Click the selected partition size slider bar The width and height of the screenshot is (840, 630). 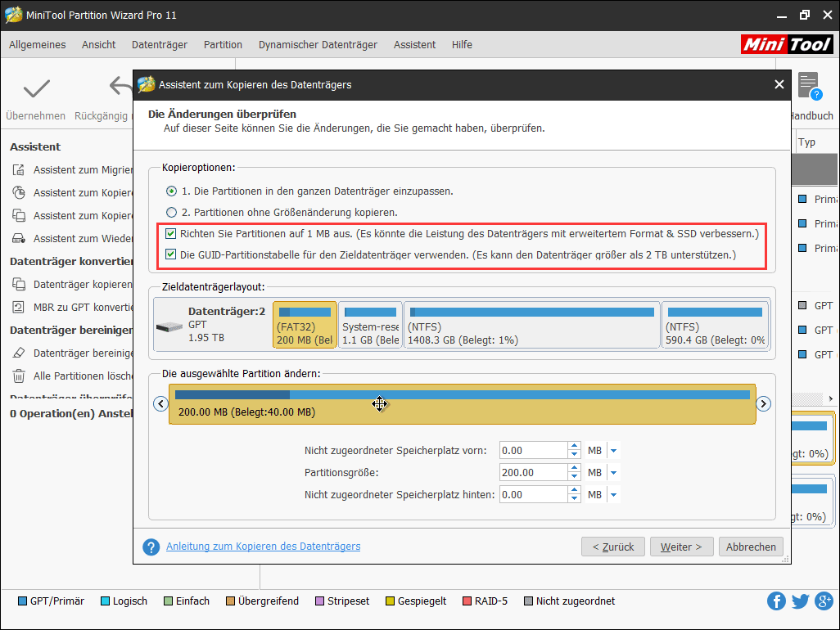click(x=462, y=404)
